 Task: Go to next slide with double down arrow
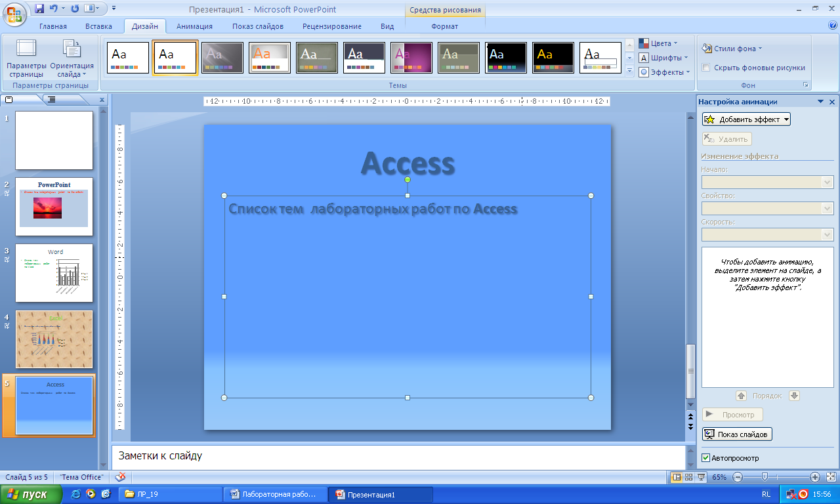point(690,427)
